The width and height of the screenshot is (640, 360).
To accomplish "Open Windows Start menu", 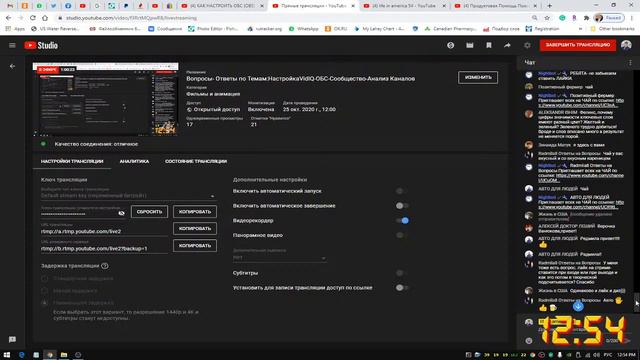I will tap(7, 355).
